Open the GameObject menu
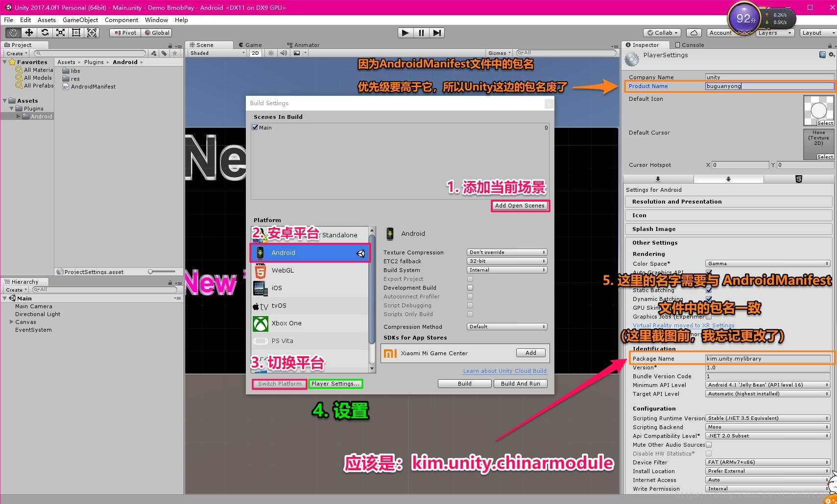The image size is (837, 504). 80,20
